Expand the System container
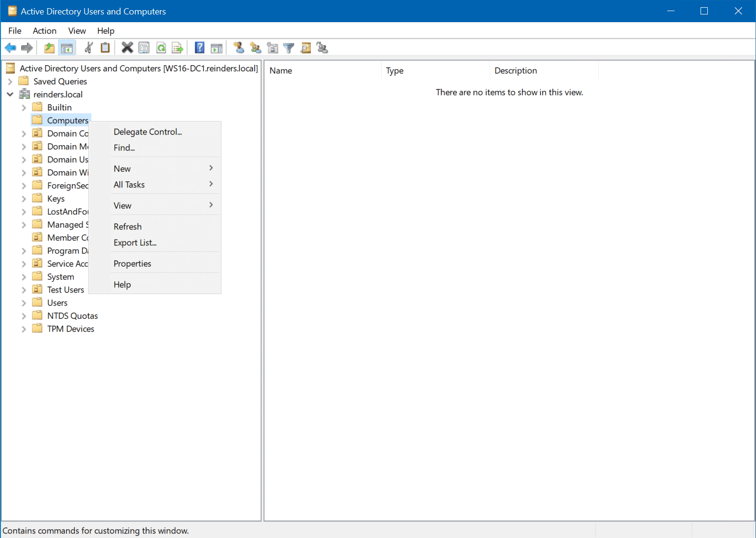Screen dimensions: 756x538 (x=24, y=277)
